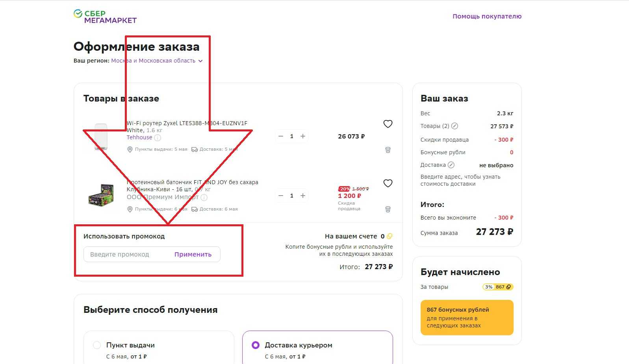Viewport: 629px width, 364px height.
Task: Click the 26 073 ₽ router price
Action: [x=351, y=137]
